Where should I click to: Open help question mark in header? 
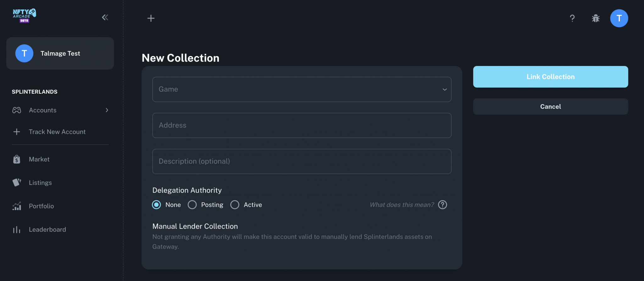coord(572,18)
